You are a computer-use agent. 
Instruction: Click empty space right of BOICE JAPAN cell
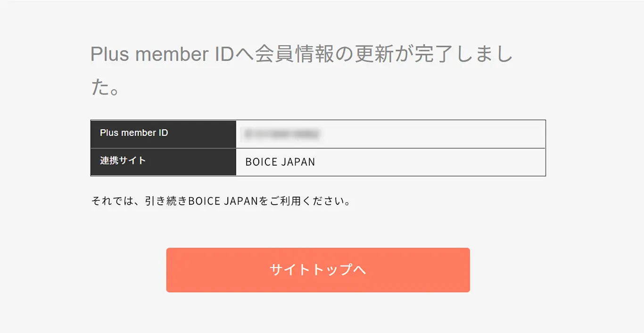point(430,162)
